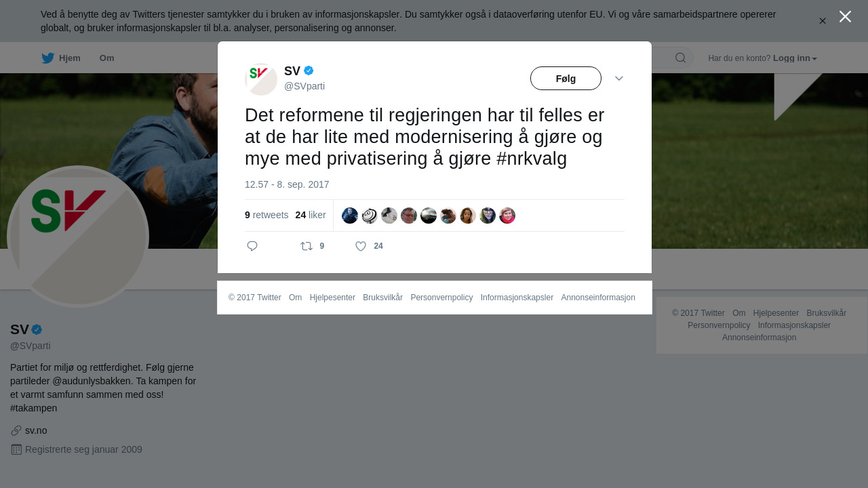
Task: View the 24 liker list
Action: coord(311,215)
